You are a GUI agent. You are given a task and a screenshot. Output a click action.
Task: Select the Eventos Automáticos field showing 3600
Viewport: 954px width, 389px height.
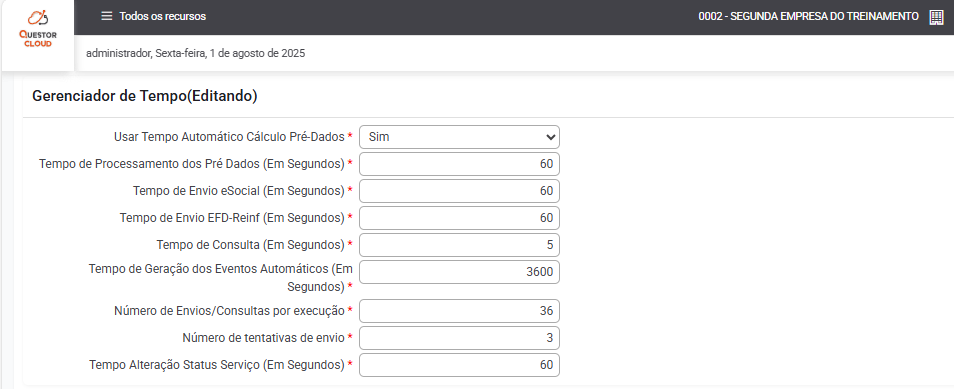click(x=459, y=272)
